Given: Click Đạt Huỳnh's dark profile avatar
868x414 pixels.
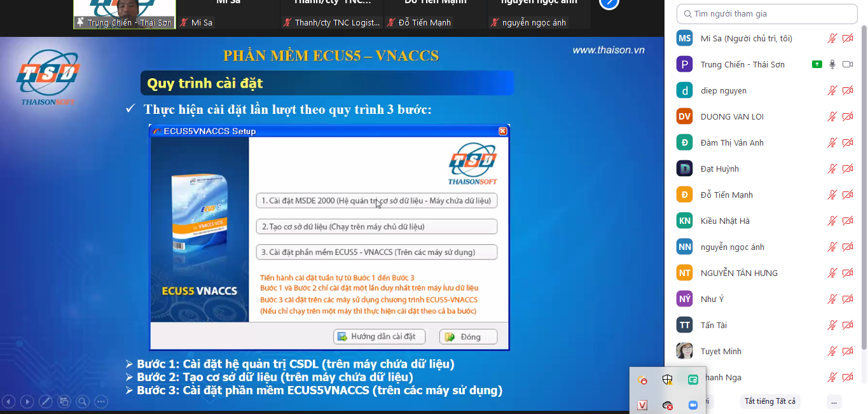Looking at the screenshot, I should (x=685, y=169).
